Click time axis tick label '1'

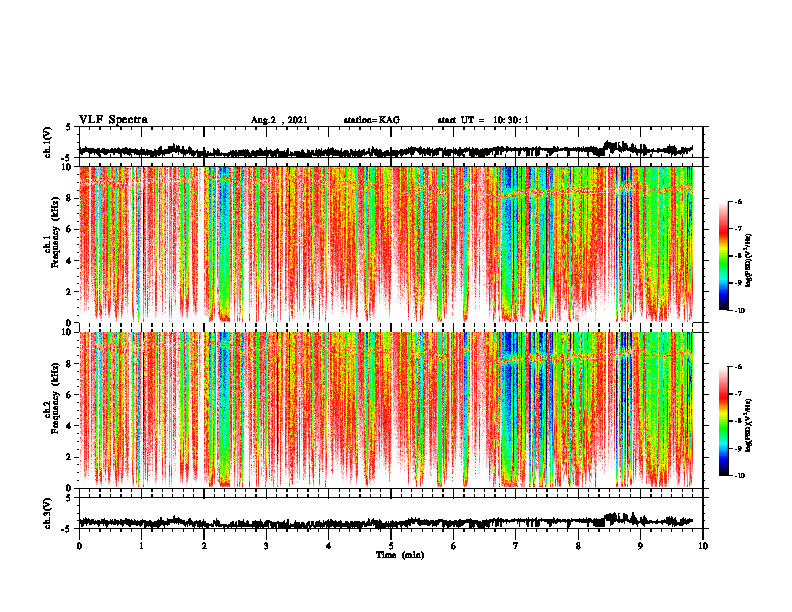141,546
